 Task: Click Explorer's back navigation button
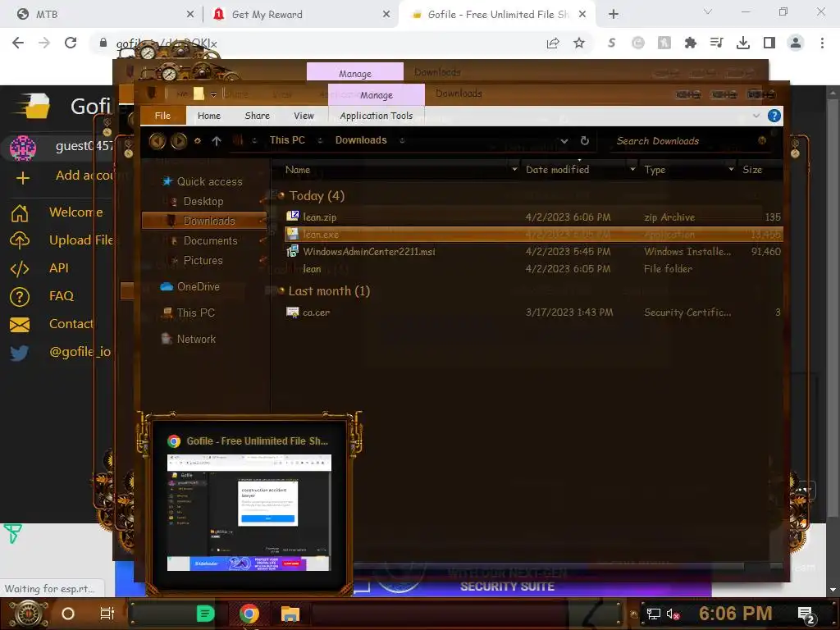pyautogui.click(x=157, y=141)
